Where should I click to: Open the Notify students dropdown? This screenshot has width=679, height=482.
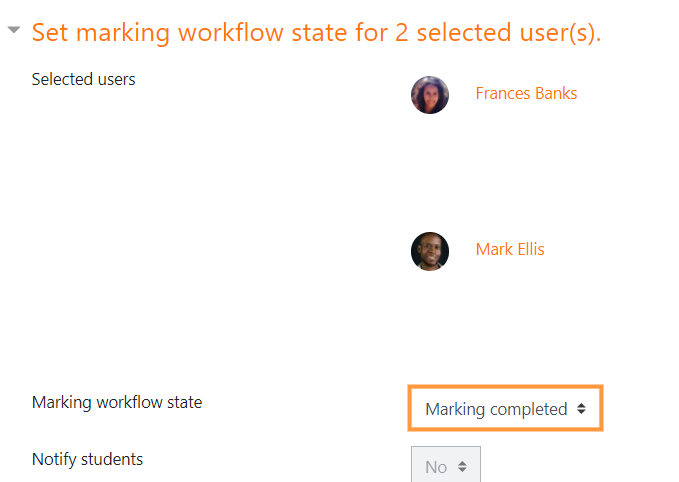pos(446,465)
